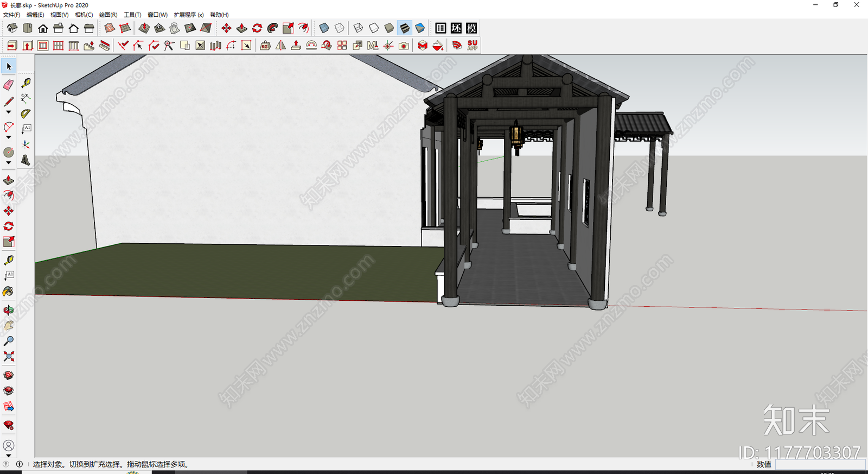The height and width of the screenshot is (474, 868).
Task: Choose the Line pencil tool
Action: (9, 102)
